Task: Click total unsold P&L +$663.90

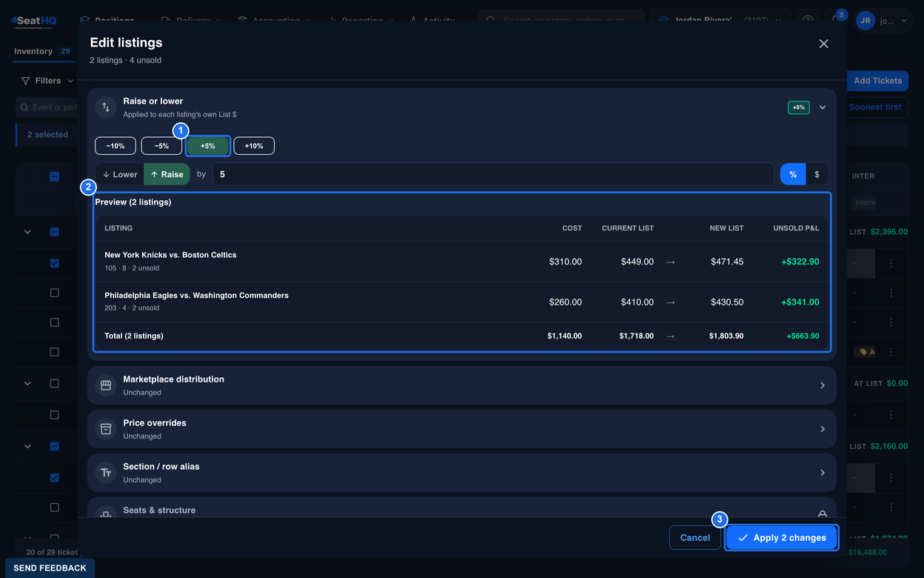Action: pyautogui.click(x=803, y=336)
